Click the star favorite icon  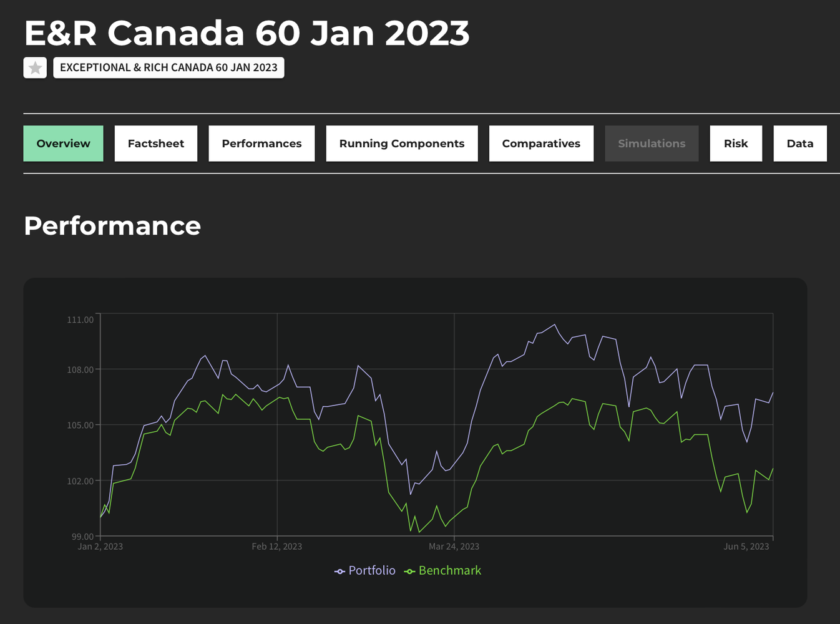[36, 68]
